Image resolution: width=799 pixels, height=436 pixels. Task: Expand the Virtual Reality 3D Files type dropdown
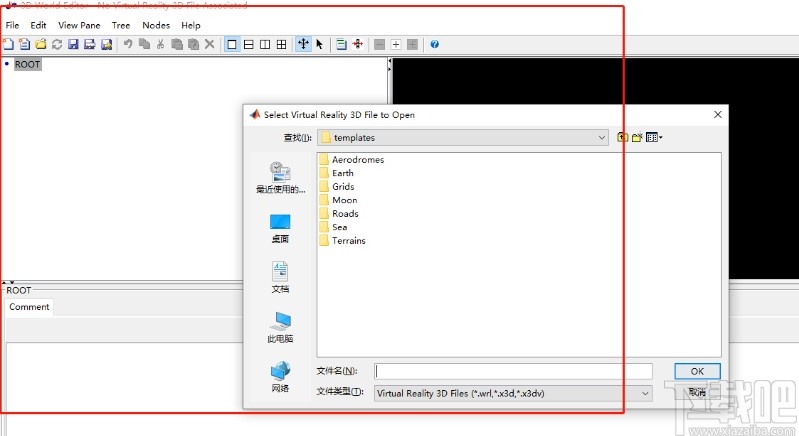[x=513, y=393]
